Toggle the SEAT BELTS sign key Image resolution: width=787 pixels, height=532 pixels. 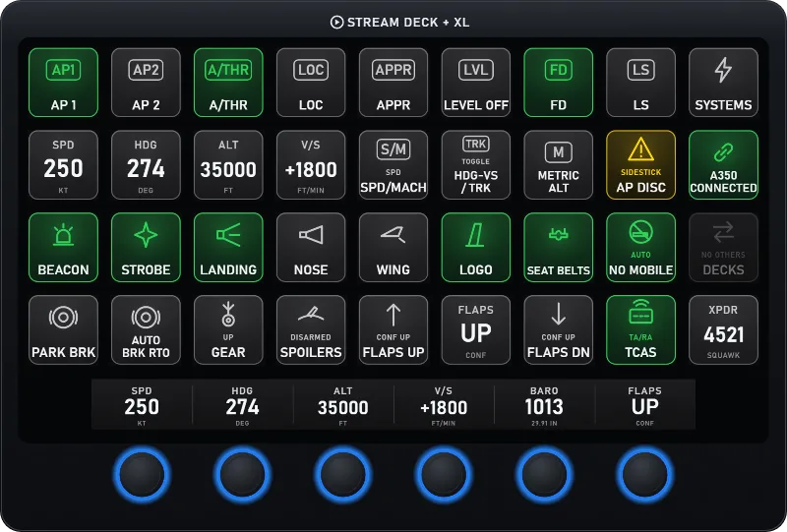[558, 248]
